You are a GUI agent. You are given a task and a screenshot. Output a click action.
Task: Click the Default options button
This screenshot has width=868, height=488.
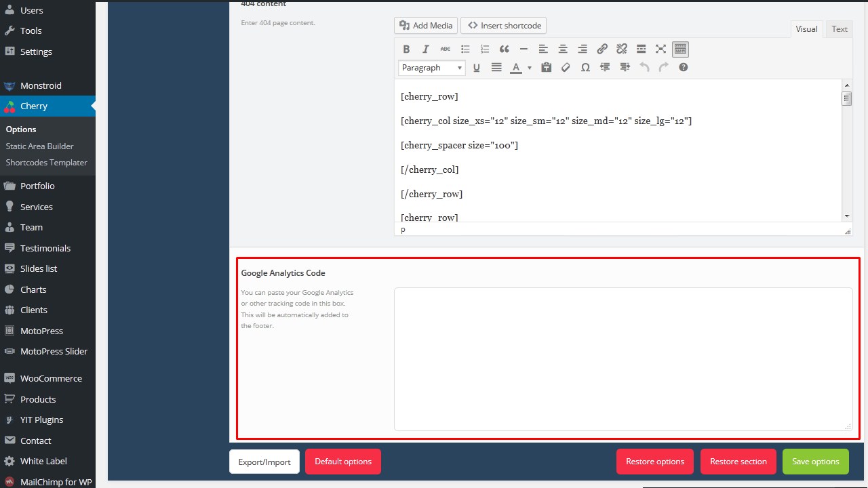point(343,462)
